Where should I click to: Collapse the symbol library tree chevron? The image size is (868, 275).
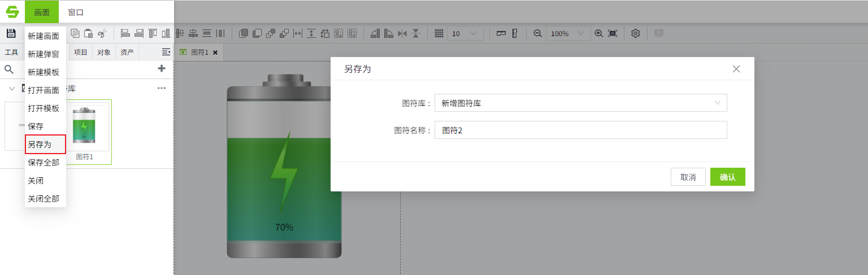11,89
